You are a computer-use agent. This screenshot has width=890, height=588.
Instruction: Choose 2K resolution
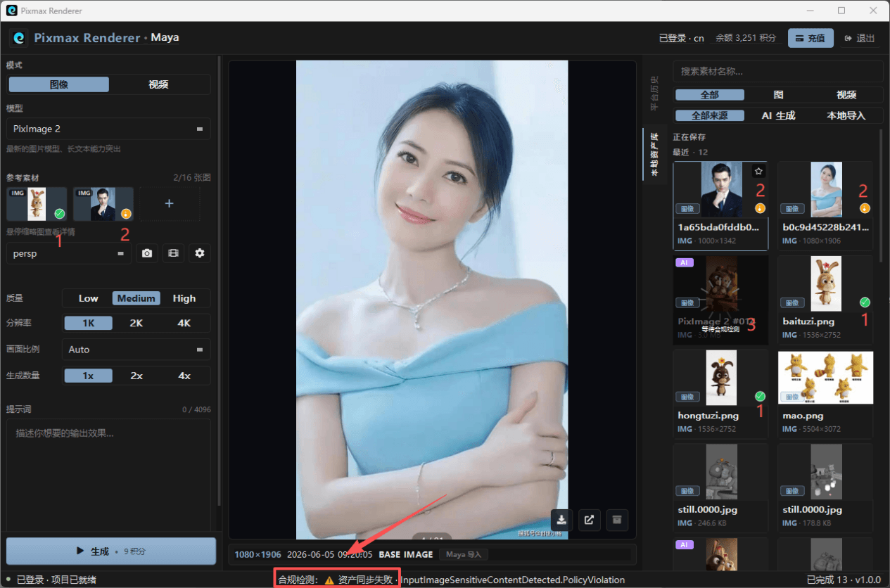coord(136,323)
